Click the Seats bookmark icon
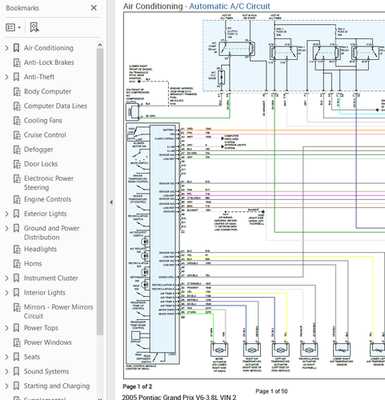This screenshot has width=385, height=400. tap(16, 357)
